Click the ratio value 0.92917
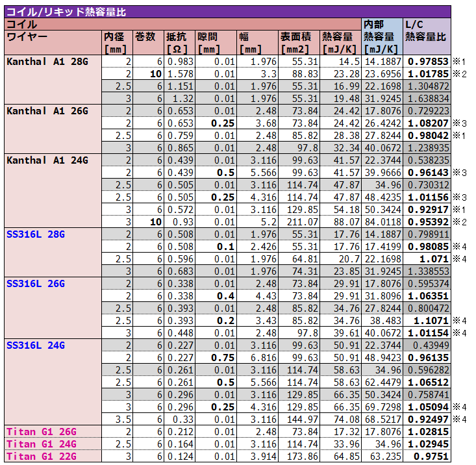The width and height of the screenshot is (476, 465). pos(427,210)
